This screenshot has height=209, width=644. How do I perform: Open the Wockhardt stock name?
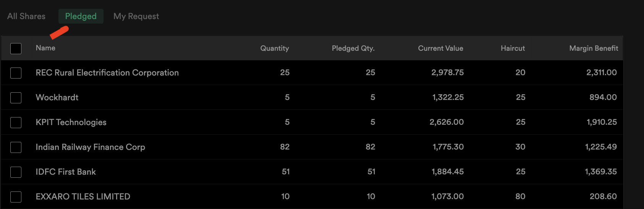click(x=57, y=97)
